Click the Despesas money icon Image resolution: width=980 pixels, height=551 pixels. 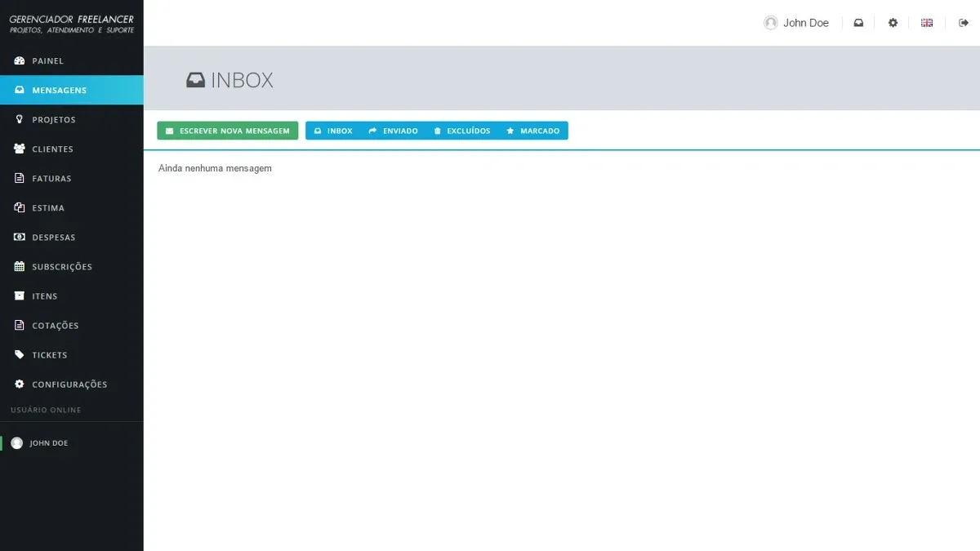20,238
